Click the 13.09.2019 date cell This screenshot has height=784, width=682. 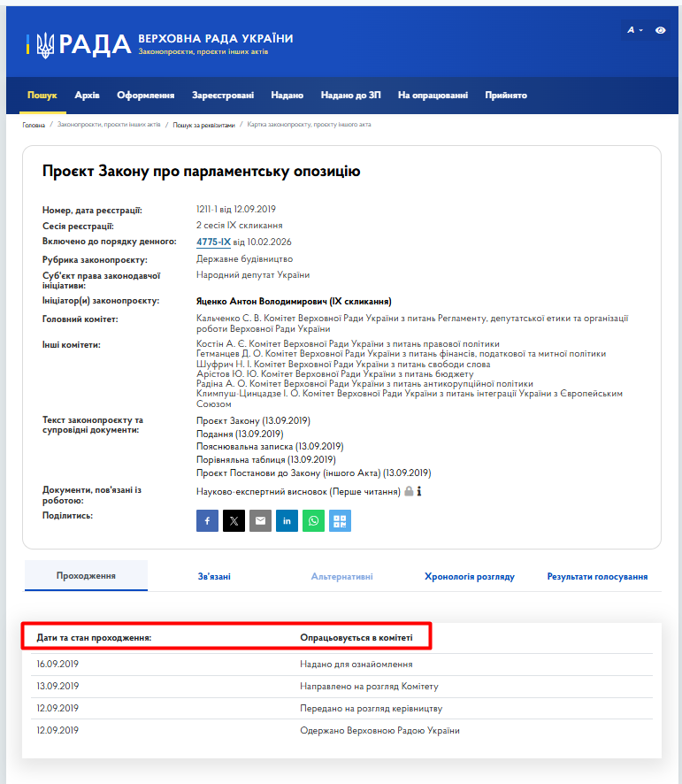coord(57,686)
